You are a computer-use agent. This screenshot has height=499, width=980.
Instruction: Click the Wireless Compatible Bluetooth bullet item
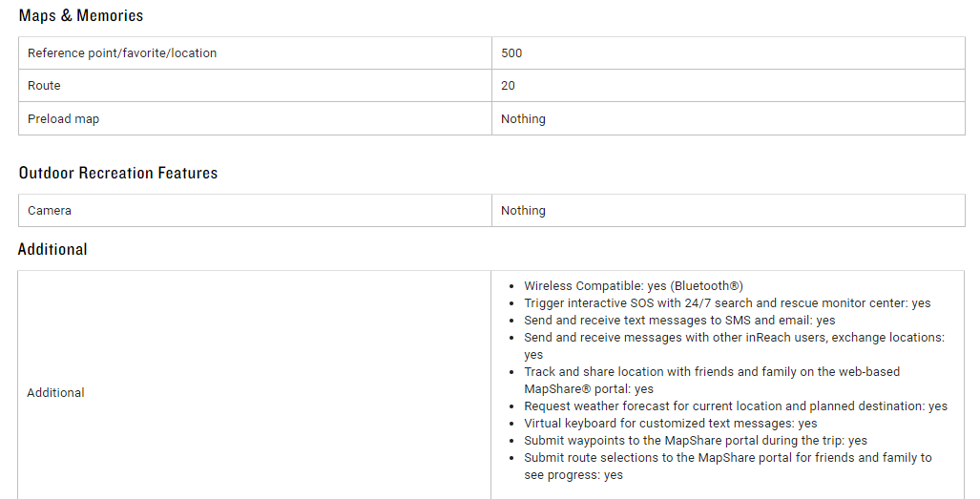coord(633,286)
